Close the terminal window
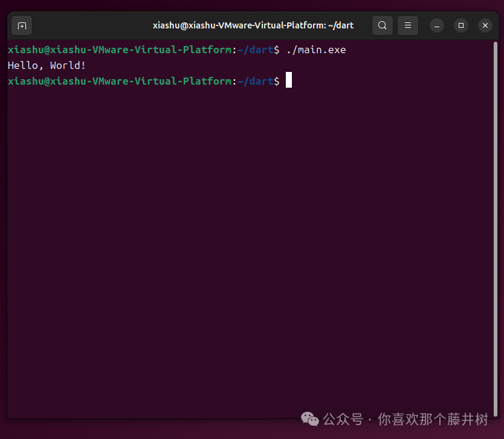This screenshot has width=504, height=439. tap(485, 25)
